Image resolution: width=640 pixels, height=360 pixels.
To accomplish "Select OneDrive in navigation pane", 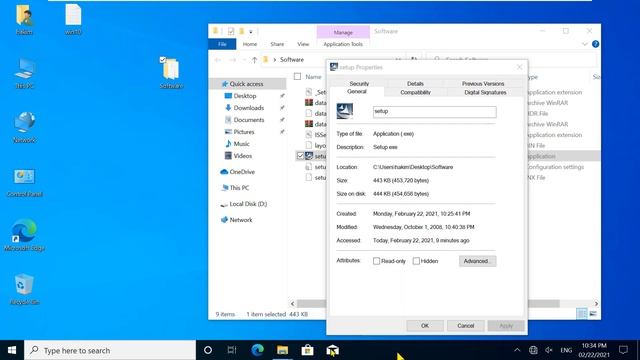I will click(x=242, y=172).
